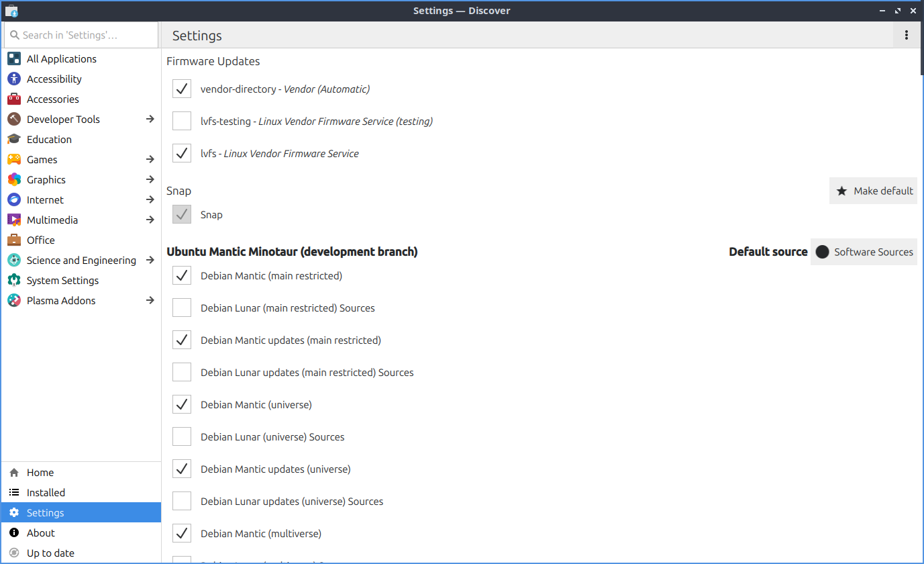
Task: Click the Make default button for Snap
Action: pos(873,191)
